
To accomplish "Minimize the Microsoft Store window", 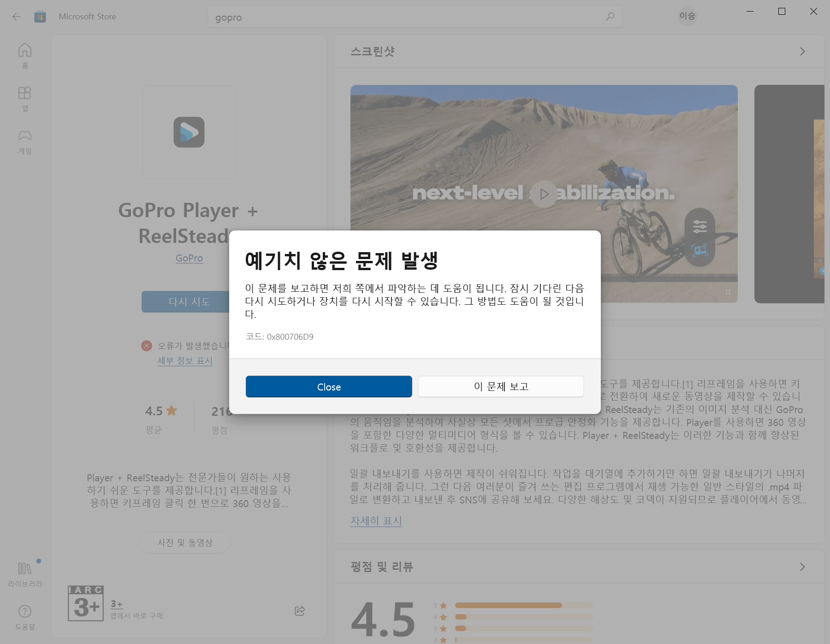I will (750, 11).
